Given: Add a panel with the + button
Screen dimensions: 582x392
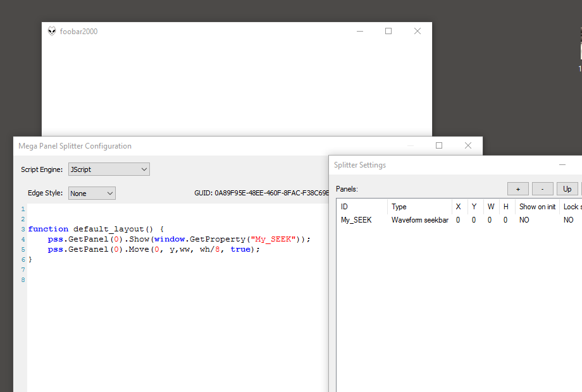Looking at the screenshot, I should (517, 189).
